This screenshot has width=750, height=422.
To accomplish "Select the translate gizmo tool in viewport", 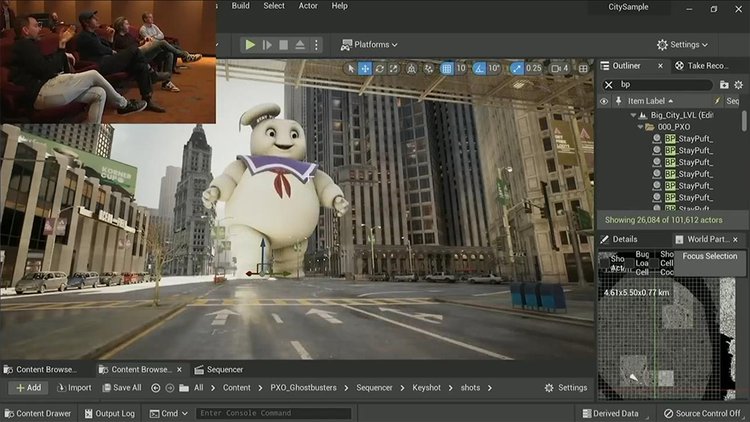I will click(365, 68).
